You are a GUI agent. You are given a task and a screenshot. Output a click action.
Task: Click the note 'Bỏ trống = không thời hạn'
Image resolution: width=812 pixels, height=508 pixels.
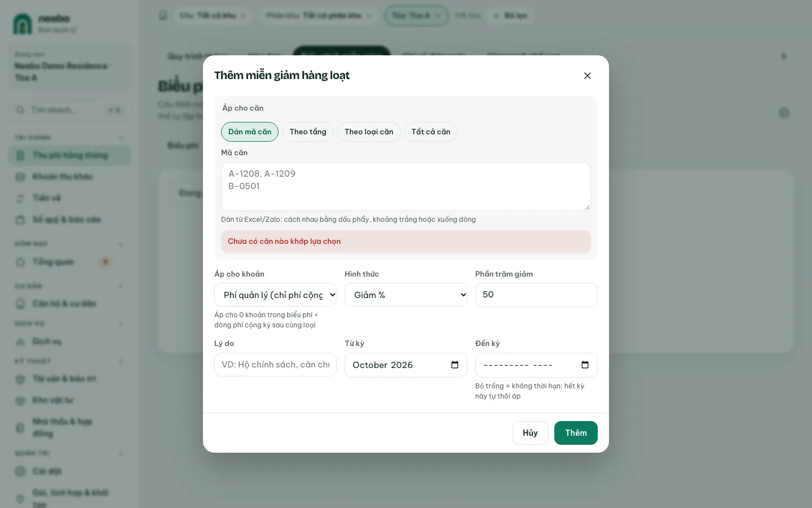coord(529,391)
